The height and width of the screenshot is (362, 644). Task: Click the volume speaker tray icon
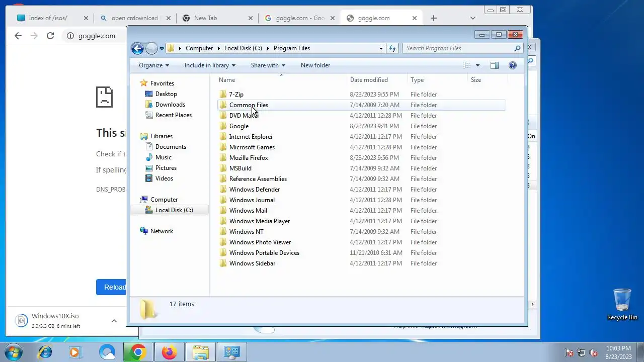593,353
